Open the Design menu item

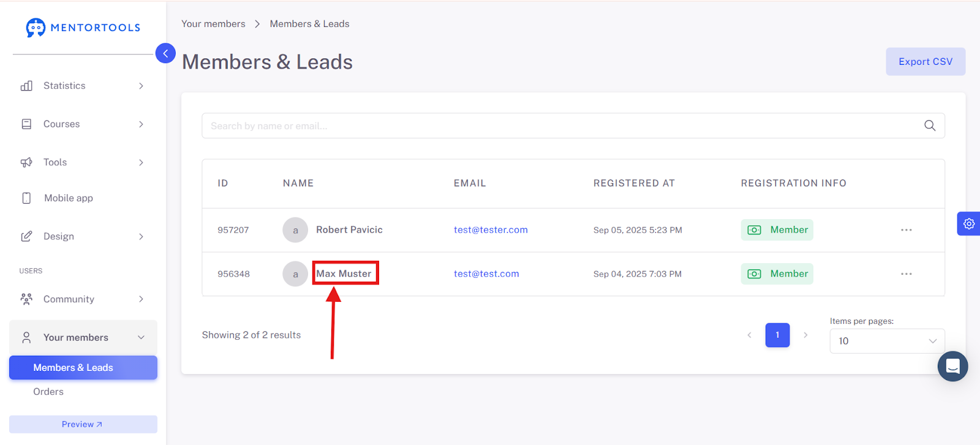(x=83, y=236)
